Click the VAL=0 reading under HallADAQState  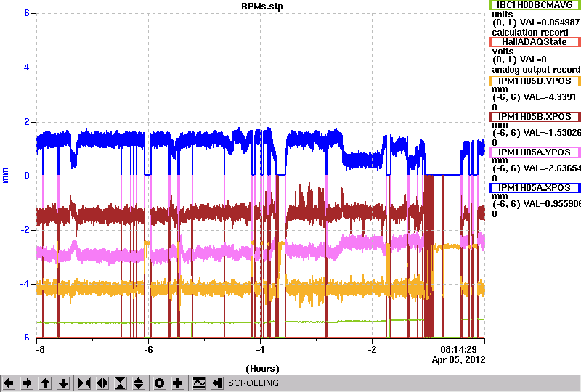[533, 60]
